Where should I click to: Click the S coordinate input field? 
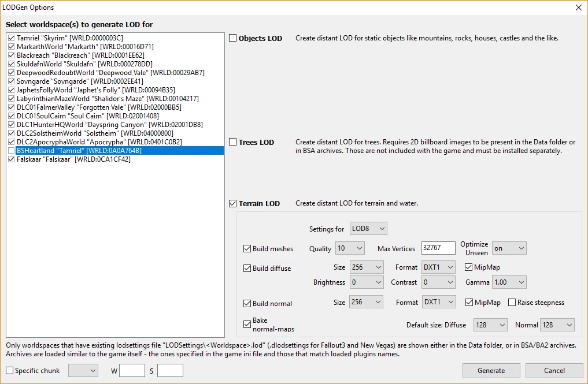(170, 371)
